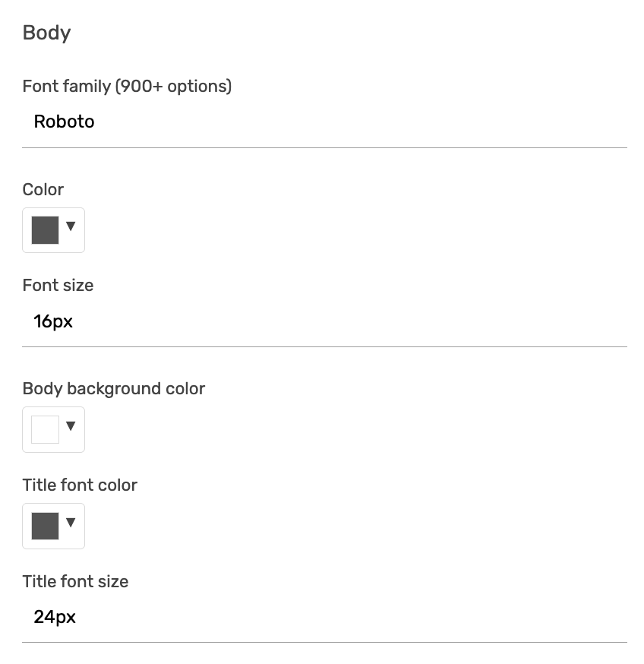Open the Body background color dropdown arrow

[71, 425]
